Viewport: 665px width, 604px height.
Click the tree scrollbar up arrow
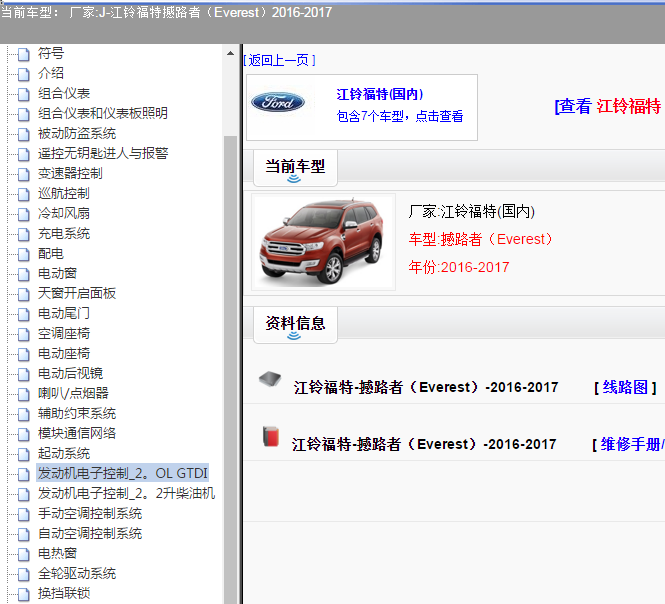coord(230,53)
